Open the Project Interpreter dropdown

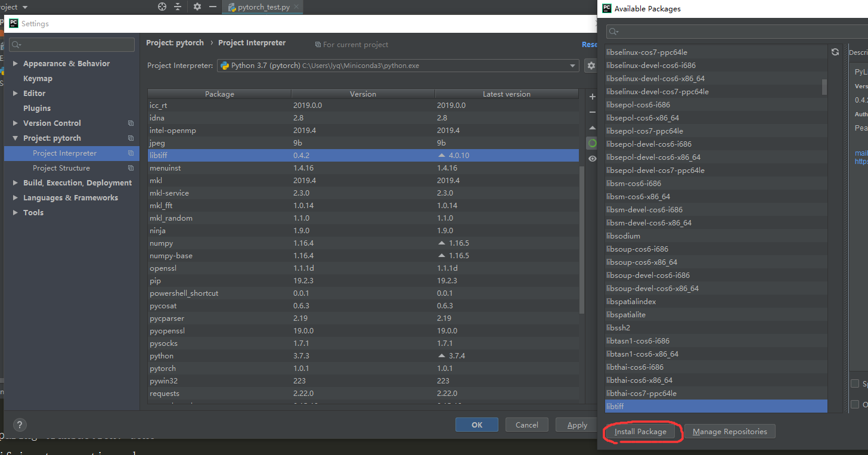click(x=572, y=66)
